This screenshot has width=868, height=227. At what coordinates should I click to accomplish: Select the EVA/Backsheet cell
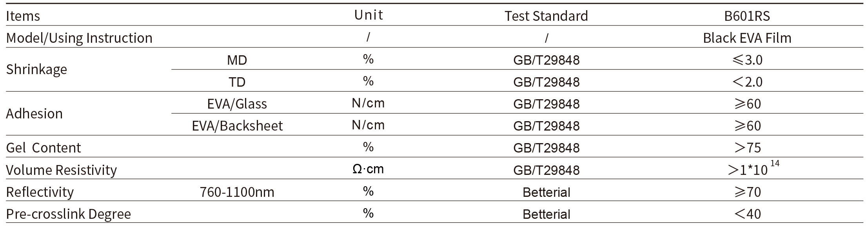237,126
